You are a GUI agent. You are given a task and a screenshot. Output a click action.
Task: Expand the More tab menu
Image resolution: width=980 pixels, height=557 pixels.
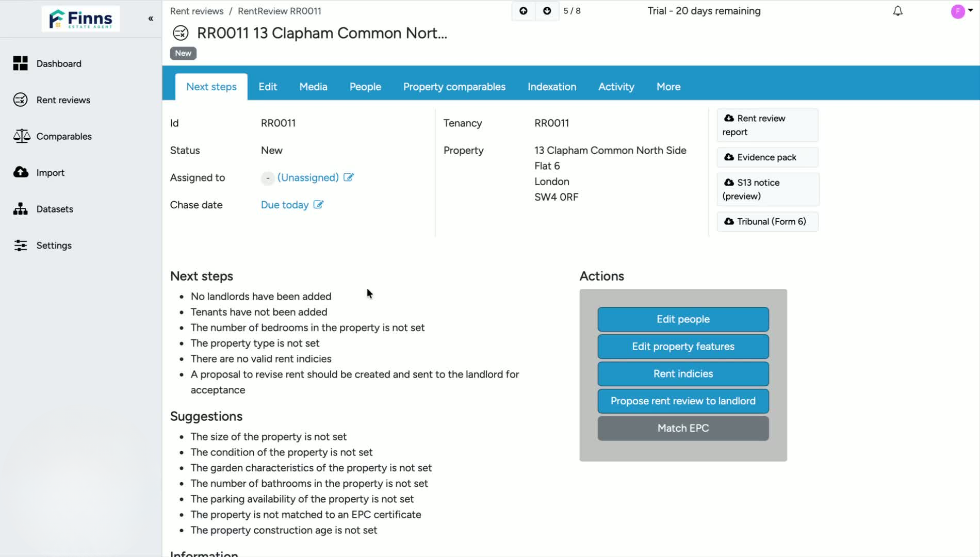668,87
